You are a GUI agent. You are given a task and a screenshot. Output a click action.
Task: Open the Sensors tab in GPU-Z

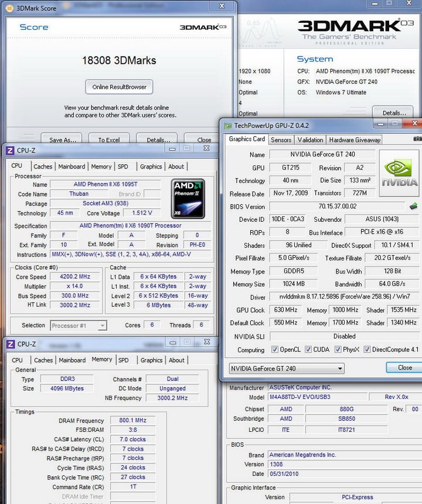pos(281,140)
